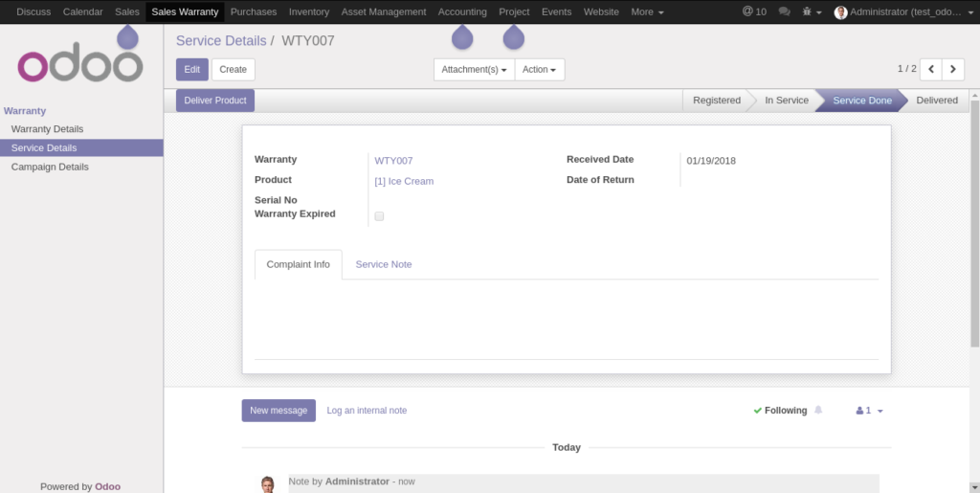Click the tooltip droplet under Sales menu
The width and height of the screenshot is (980, 493).
(127, 37)
